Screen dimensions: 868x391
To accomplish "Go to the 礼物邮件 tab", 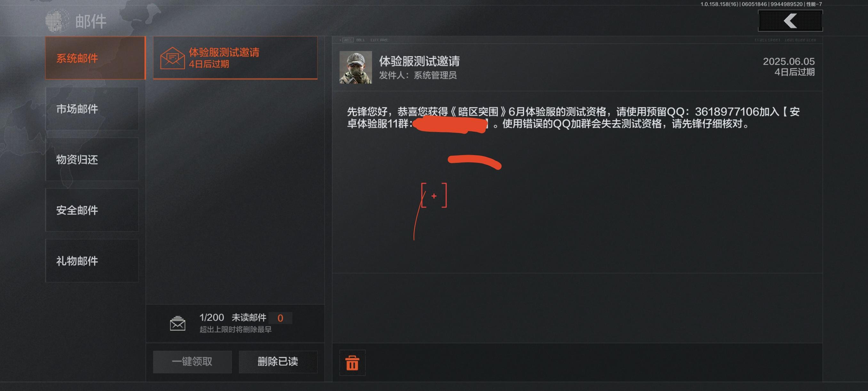I will click(92, 261).
